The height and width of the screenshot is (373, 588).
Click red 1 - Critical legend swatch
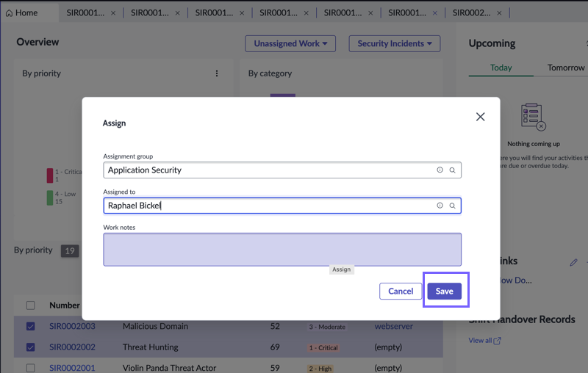[x=50, y=175]
